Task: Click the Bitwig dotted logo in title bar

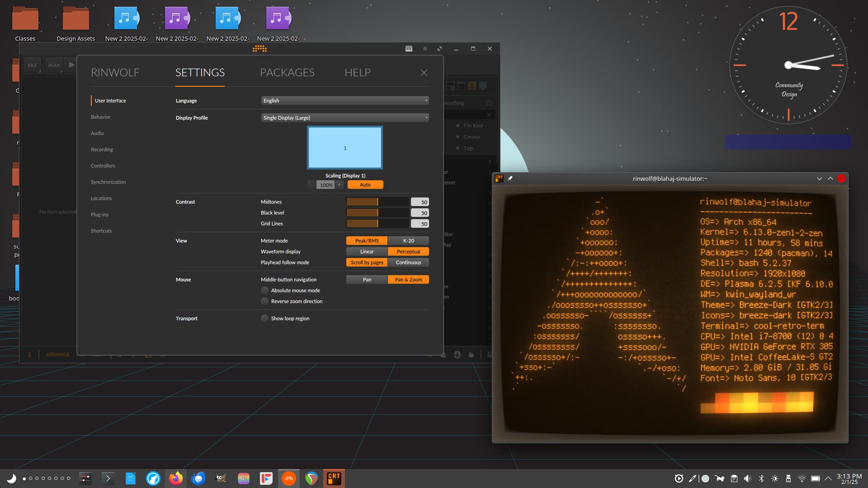Action: (x=259, y=49)
